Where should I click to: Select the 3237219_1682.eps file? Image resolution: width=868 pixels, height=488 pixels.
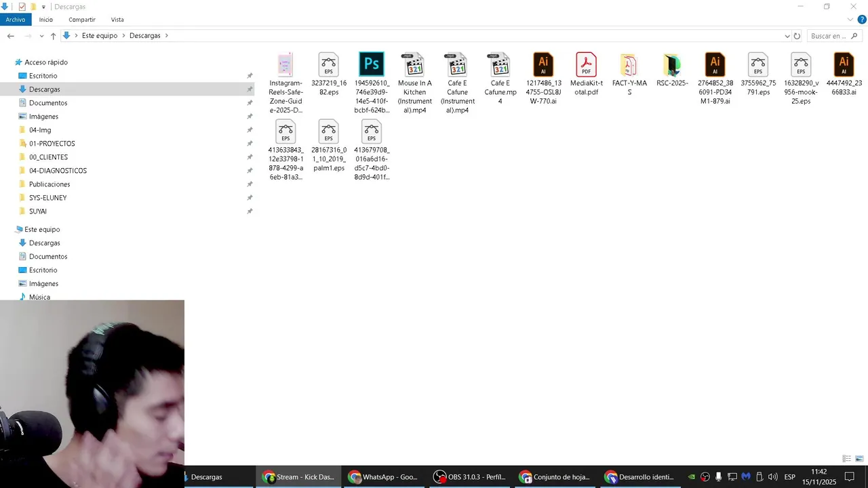pyautogui.click(x=329, y=74)
